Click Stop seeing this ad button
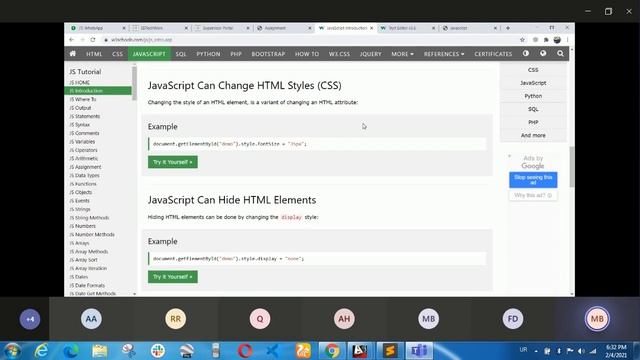Viewport: 640px width, 360px height. click(x=533, y=180)
